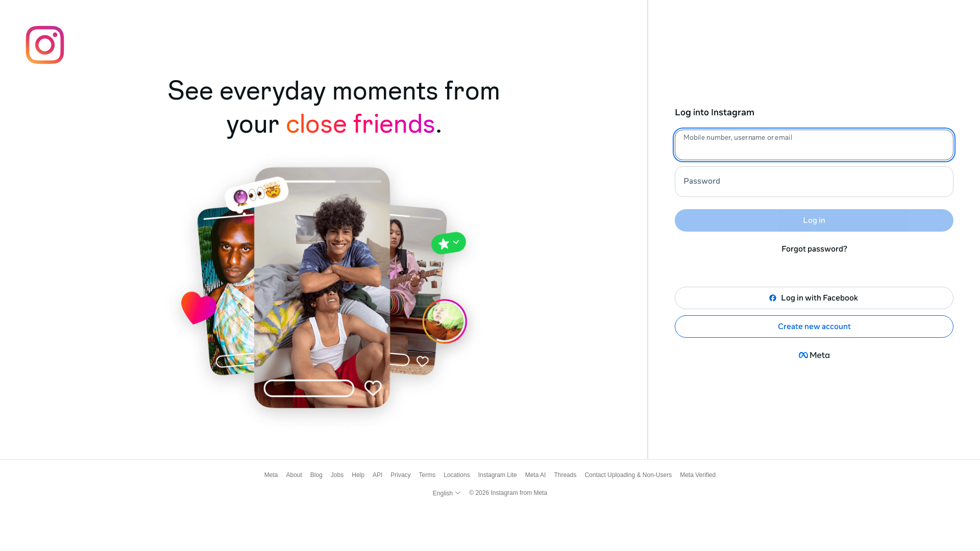
Task: Open the Threads footer link
Action: [x=565, y=475]
